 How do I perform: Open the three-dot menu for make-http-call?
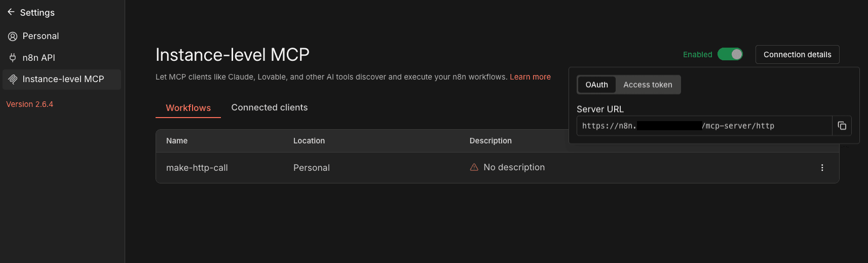tap(822, 168)
